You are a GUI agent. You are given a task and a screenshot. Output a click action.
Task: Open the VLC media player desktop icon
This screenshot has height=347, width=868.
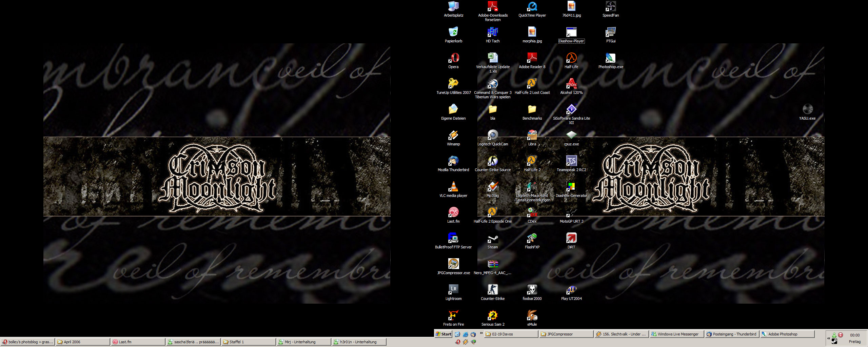click(x=453, y=187)
